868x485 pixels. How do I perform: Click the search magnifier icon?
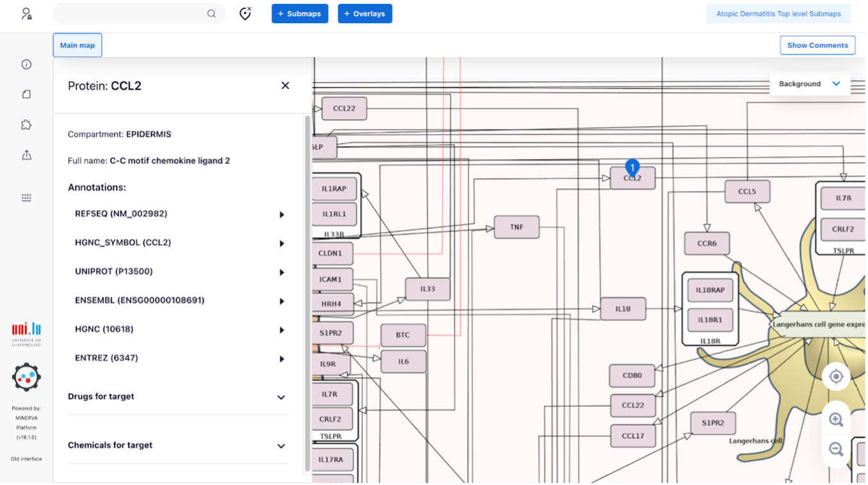click(x=211, y=13)
